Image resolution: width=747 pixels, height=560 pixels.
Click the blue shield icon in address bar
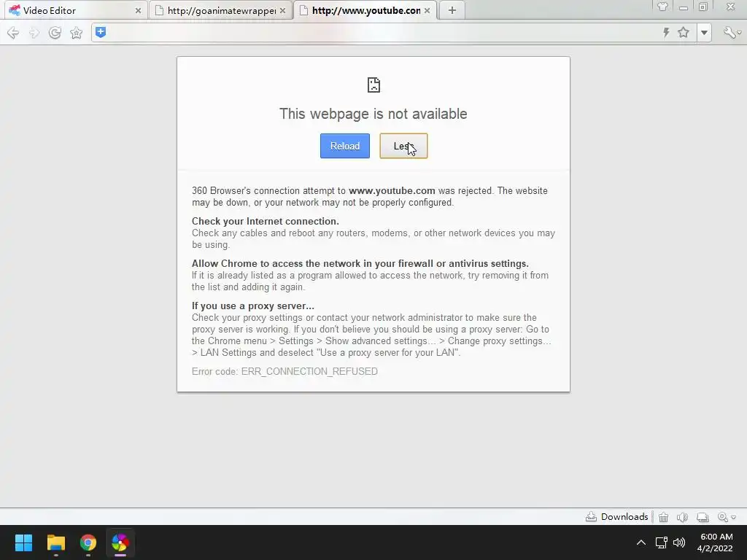click(101, 32)
